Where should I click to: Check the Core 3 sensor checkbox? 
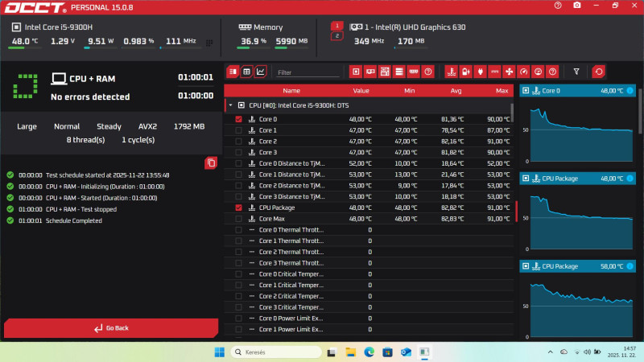(x=238, y=152)
